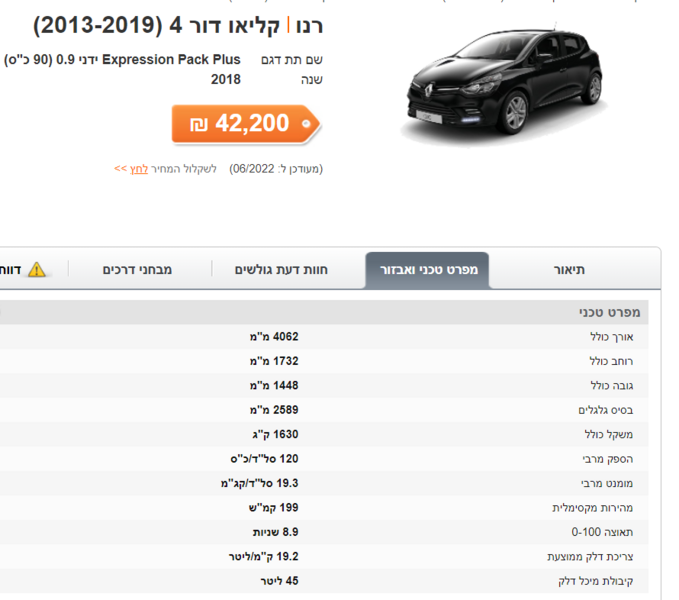Image resolution: width=679 pixels, height=600 pixels.
Task: Click the Expression Pack Plus sub-model name
Action: point(171,59)
